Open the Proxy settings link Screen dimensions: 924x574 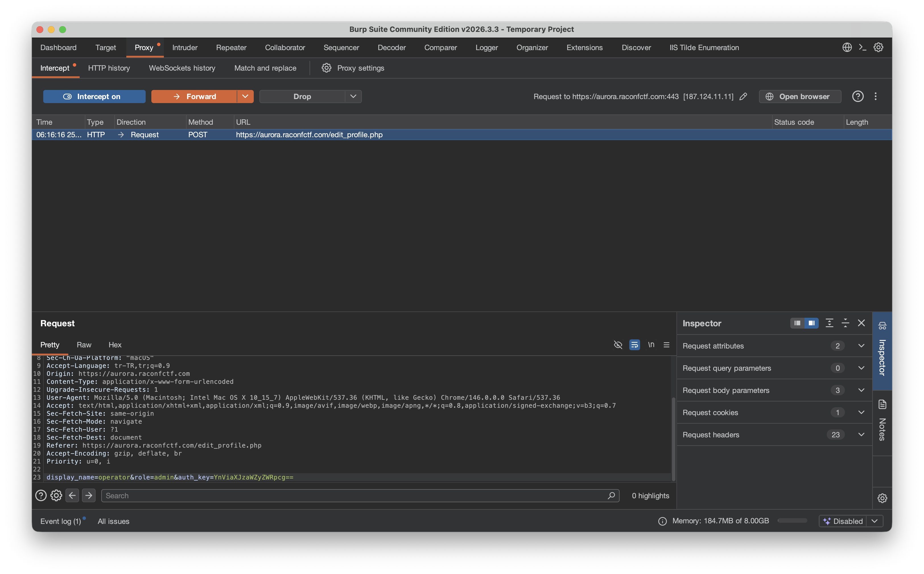pyautogui.click(x=360, y=68)
